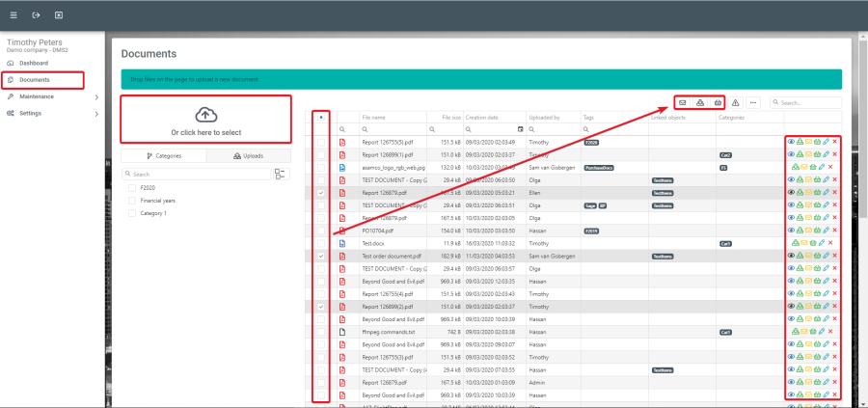Viewport: 868px width, 408px height.
Task: Click the pencil edit icon on second row
Action: click(826, 154)
